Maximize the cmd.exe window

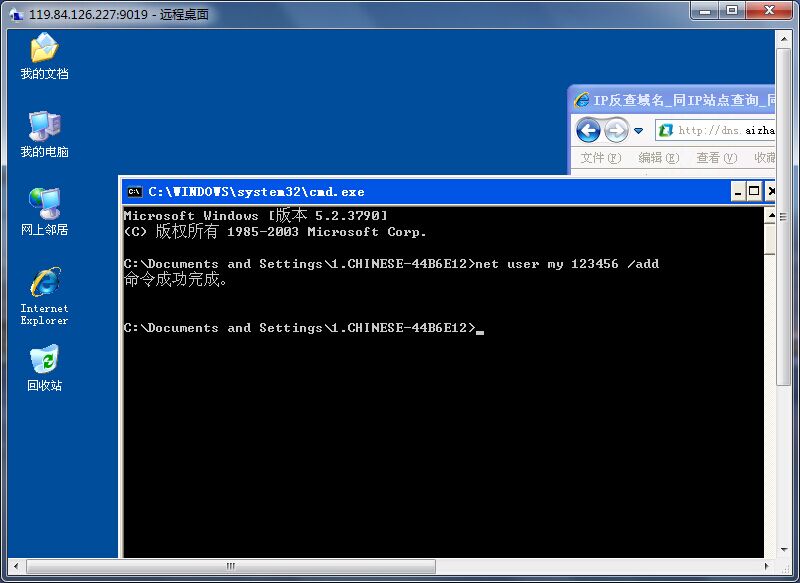754,192
